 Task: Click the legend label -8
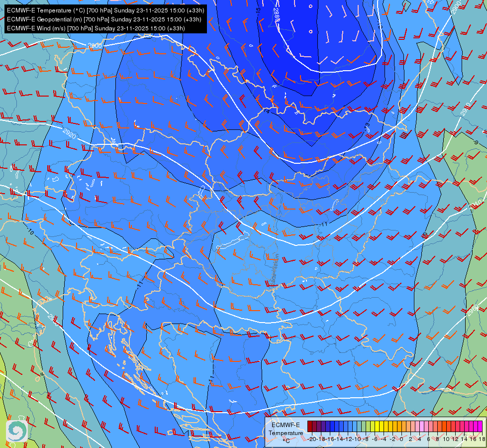click(x=366, y=439)
